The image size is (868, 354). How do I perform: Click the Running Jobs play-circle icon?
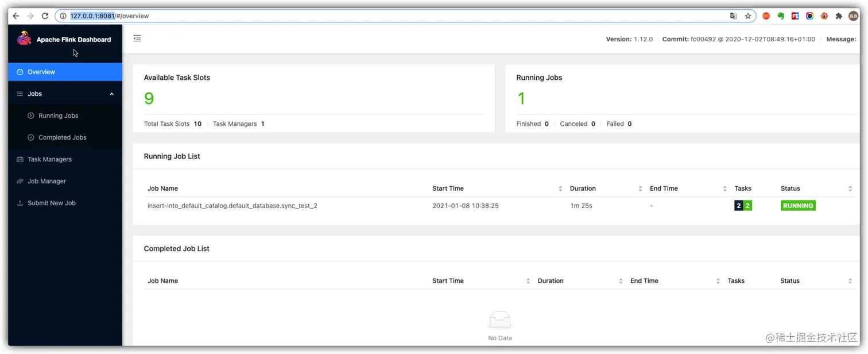(31, 116)
